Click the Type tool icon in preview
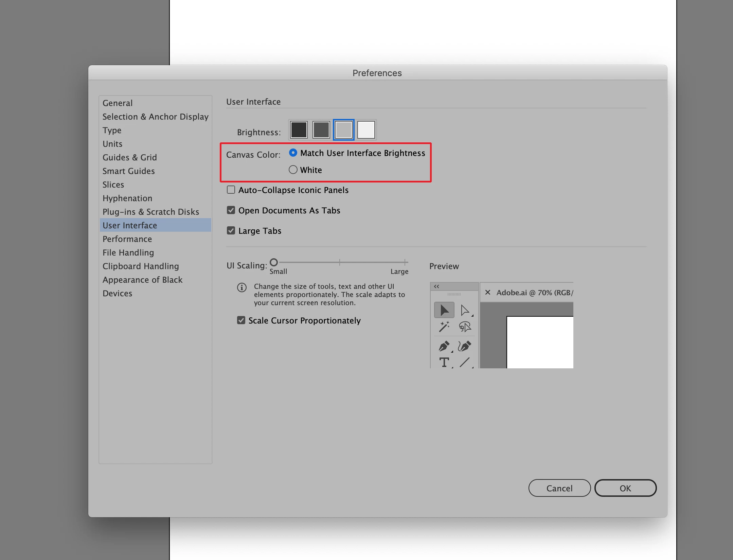Image resolution: width=733 pixels, height=560 pixels. (x=444, y=362)
